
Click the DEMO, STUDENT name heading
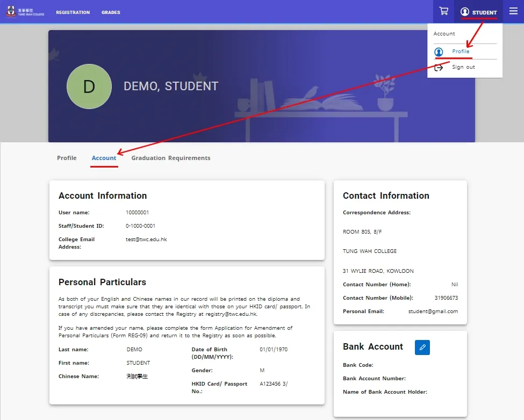pyautogui.click(x=170, y=86)
